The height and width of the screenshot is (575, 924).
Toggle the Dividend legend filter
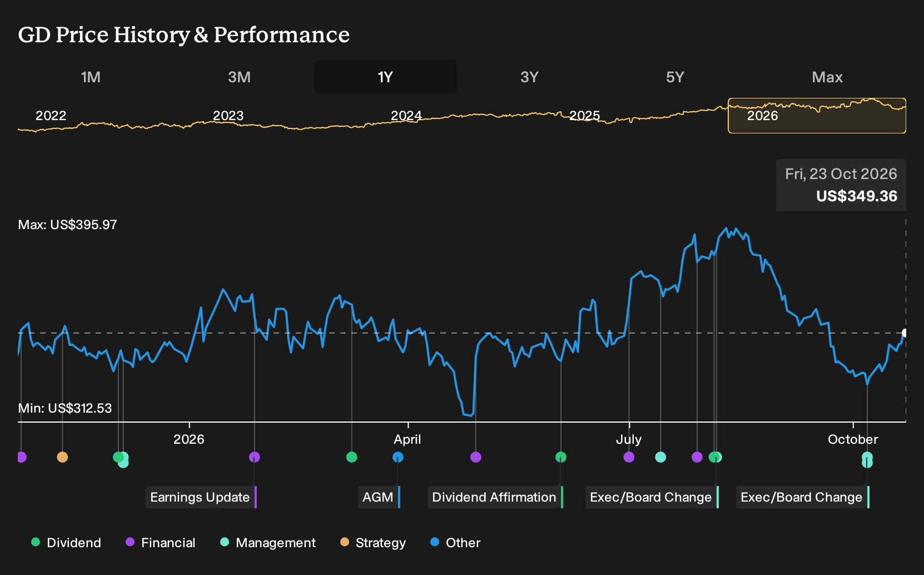(x=66, y=543)
